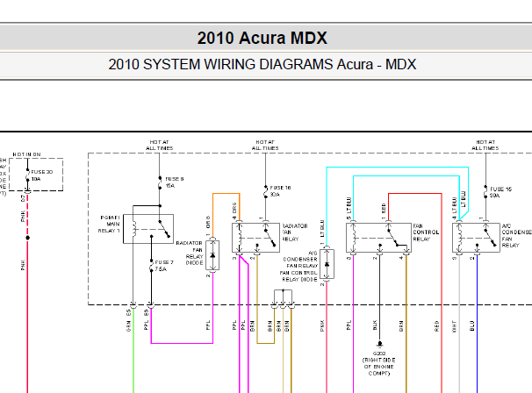Click the PGM-FI Main Relay 1 symbol box
Screen dimensions: 532x393
[148, 229]
